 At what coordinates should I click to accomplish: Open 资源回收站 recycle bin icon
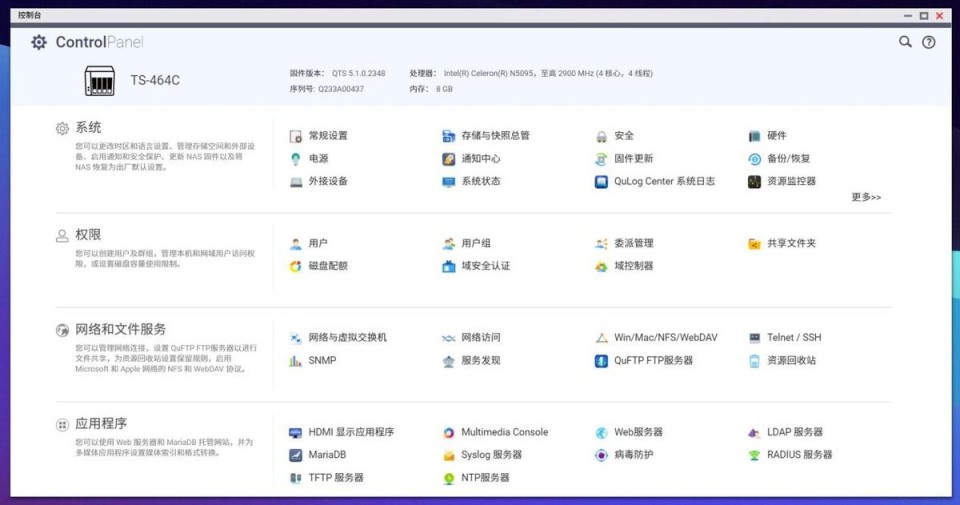click(x=754, y=361)
